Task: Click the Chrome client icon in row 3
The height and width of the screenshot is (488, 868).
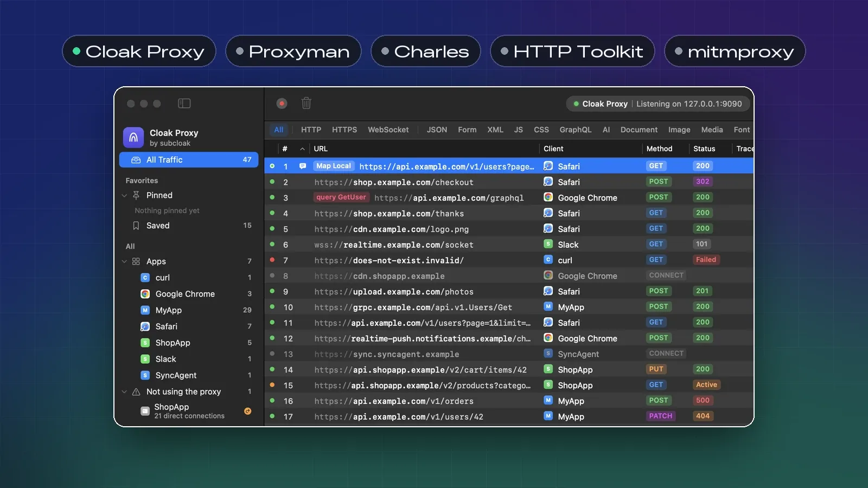Action: [548, 197]
